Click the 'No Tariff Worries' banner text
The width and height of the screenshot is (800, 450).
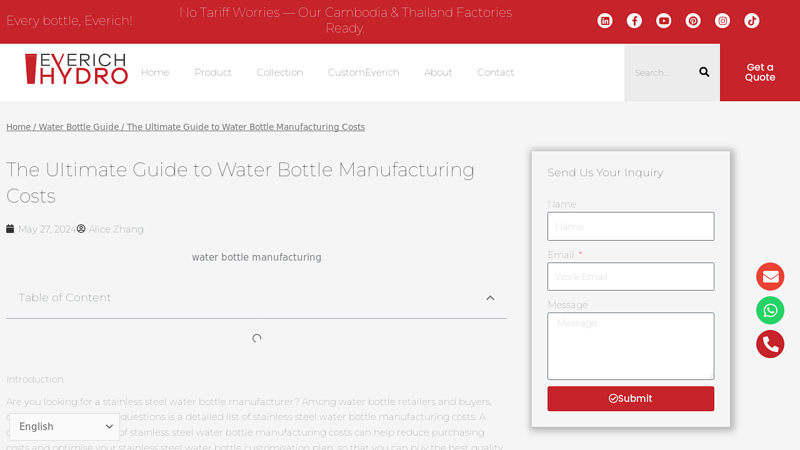pos(345,20)
